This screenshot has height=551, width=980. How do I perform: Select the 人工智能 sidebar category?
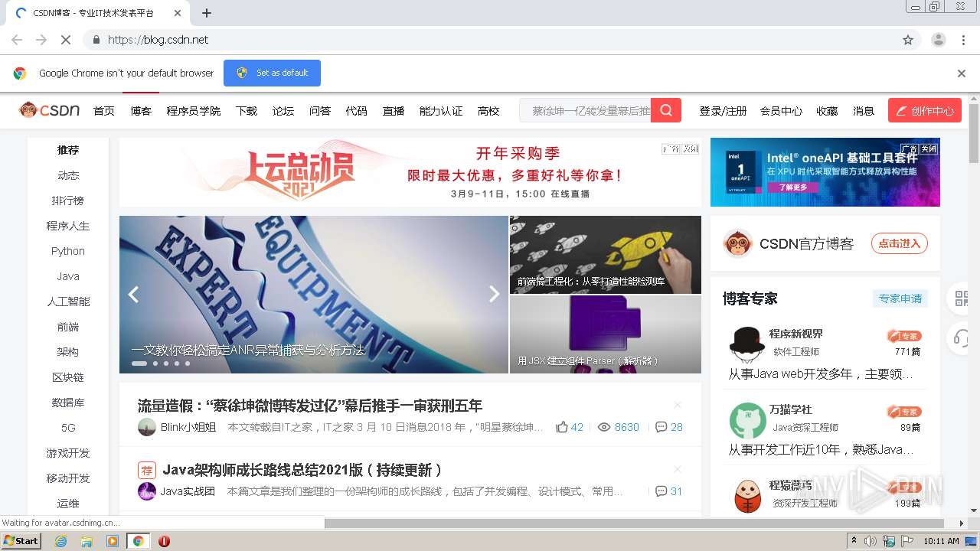(68, 302)
